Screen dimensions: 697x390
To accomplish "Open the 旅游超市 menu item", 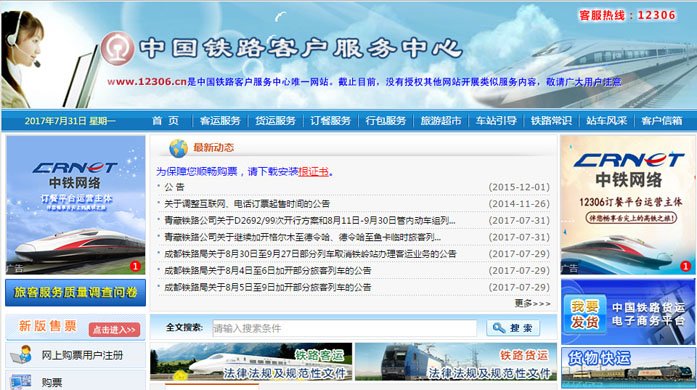I will tap(441, 121).
